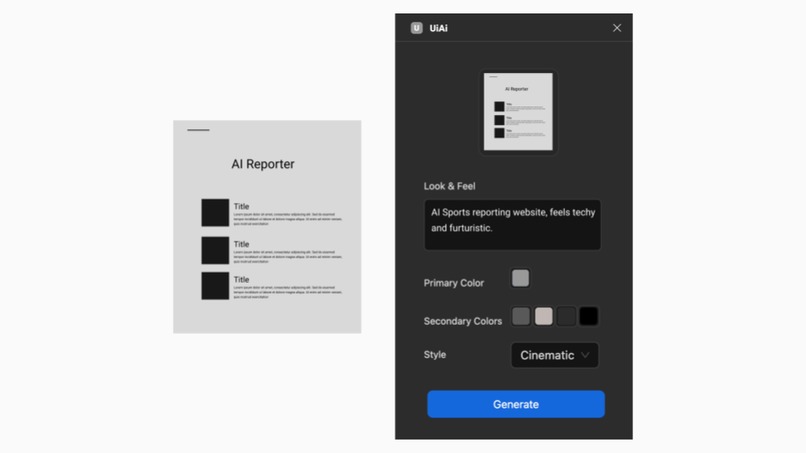This screenshot has height=453, width=806.
Task: Close the UiAi plugin panel
Action: [617, 28]
